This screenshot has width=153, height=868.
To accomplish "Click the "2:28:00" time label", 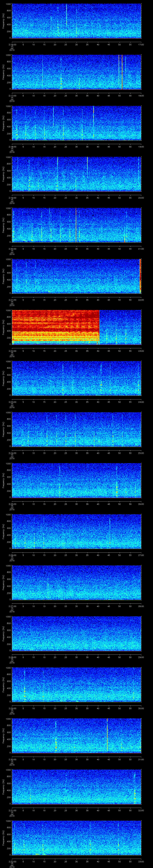I will click(12, 657).
